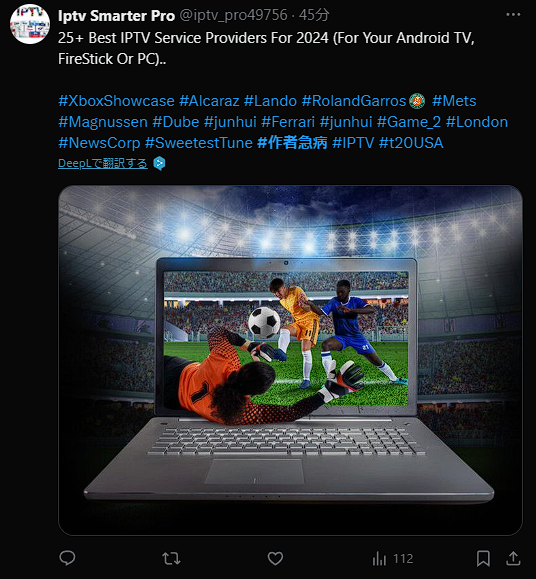Share the post via upload icon
Viewport: 536px width, 579px height.
pyautogui.click(x=513, y=558)
